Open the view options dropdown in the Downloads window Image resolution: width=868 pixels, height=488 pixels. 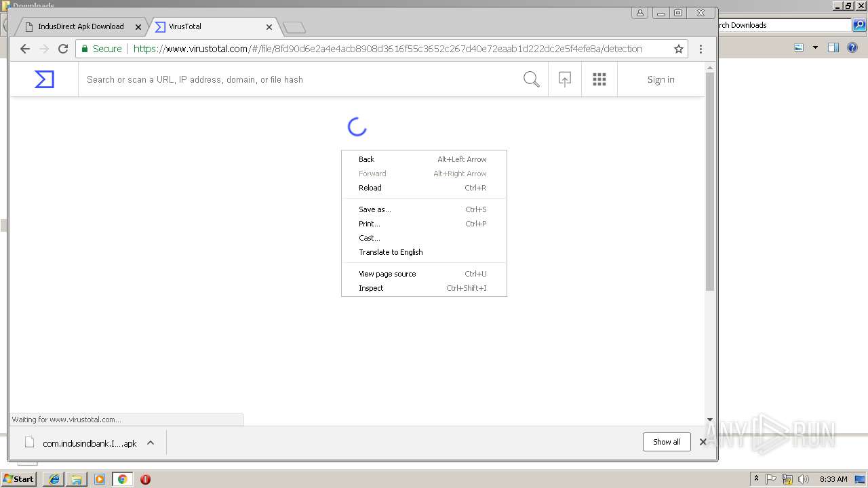click(815, 47)
